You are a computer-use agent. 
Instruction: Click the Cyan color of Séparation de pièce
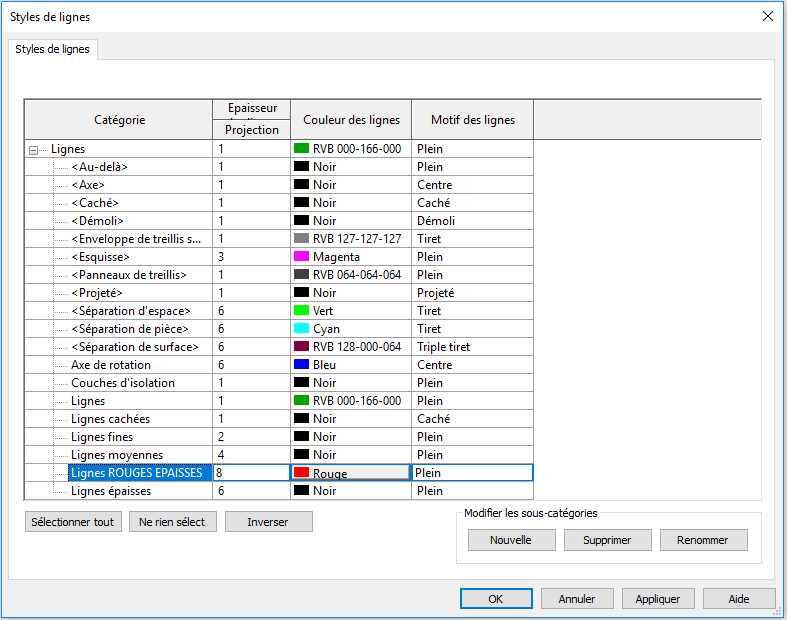[350, 329]
